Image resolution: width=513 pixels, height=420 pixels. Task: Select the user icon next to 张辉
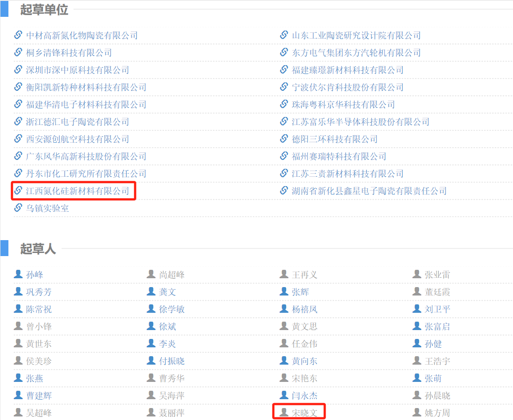[284, 292]
